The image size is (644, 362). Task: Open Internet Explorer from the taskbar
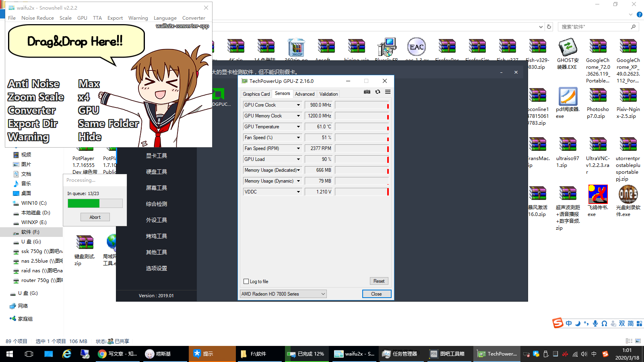pos(67,354)
